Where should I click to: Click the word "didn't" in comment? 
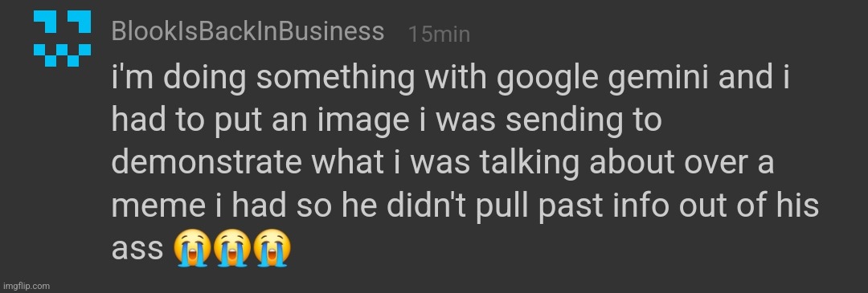pyautogui.click(x=428, y=206)
